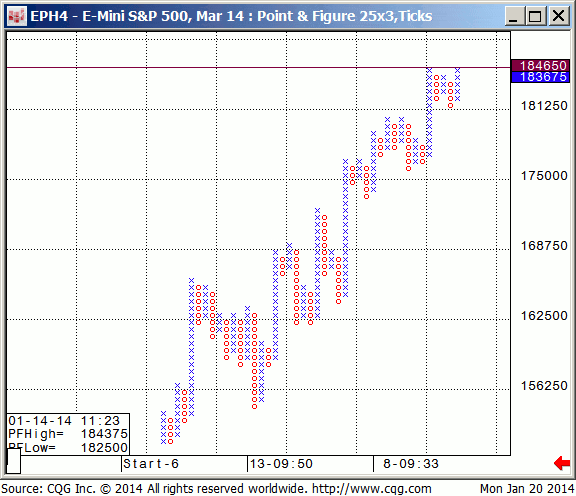576x496 pixels.
Task: Click the small box at bottom-left corner
Action: [x=14, y=461]
